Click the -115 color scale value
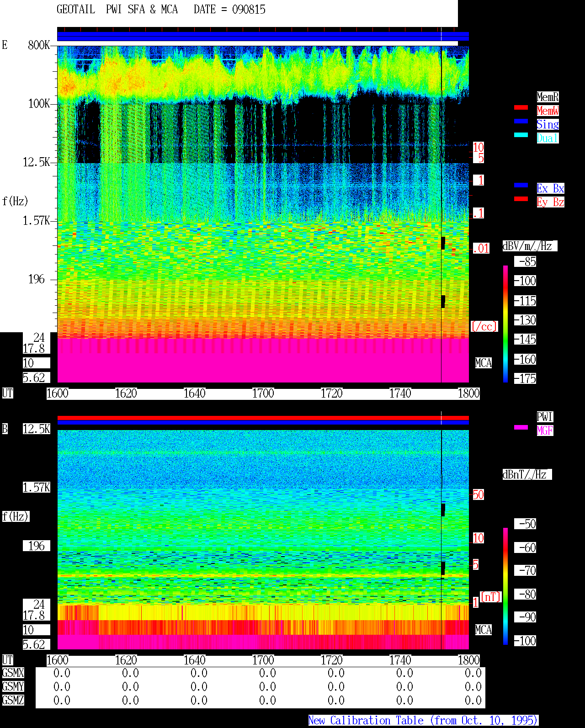 525,301
